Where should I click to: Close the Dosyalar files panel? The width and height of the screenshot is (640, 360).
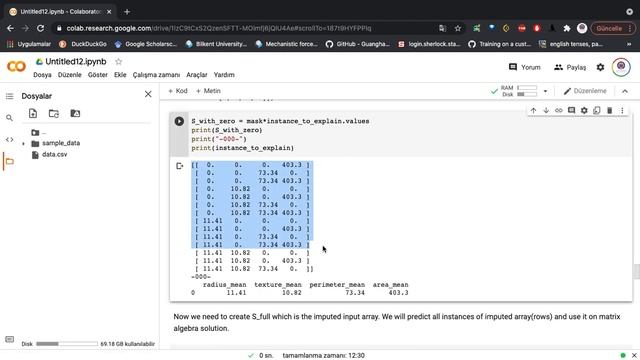coord(148,94)
